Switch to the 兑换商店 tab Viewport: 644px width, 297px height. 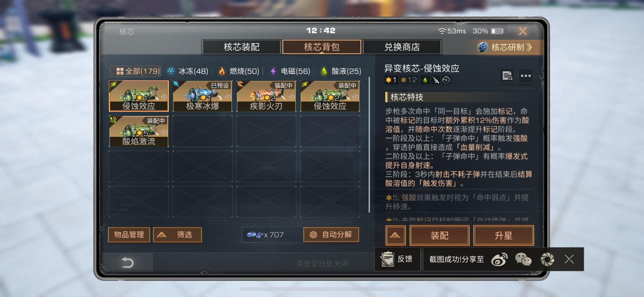tap(402, 47)
